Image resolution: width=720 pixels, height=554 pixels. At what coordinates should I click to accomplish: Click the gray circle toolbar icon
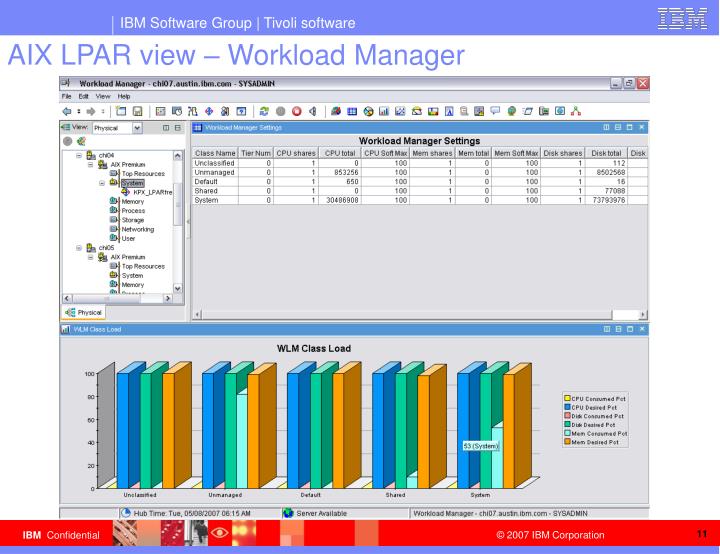[x=281, y=111]
